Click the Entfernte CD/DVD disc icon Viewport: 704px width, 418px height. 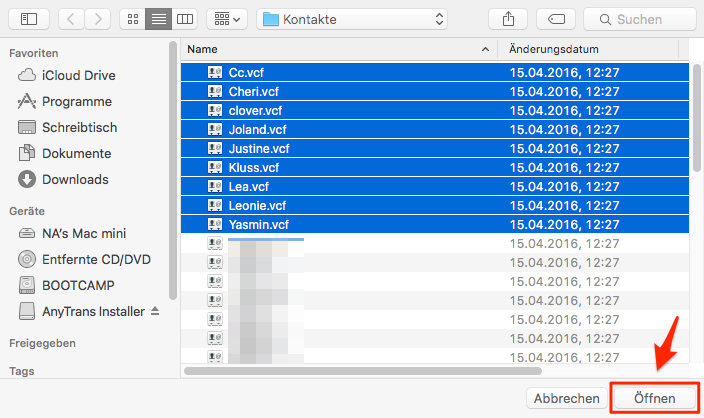pyautogui.click(x=26, y=260)
